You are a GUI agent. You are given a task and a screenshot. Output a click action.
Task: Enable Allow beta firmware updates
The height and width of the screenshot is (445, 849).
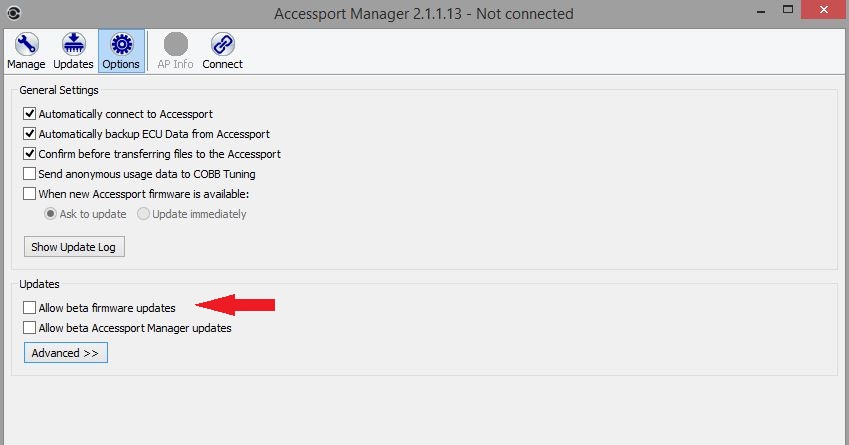30,308
